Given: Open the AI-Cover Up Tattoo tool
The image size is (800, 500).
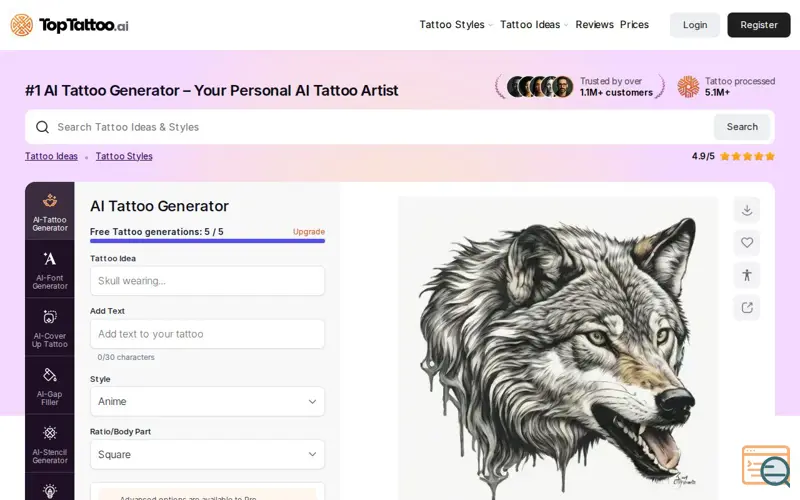Looking at the screenshot, I should (x=49, y=328).
